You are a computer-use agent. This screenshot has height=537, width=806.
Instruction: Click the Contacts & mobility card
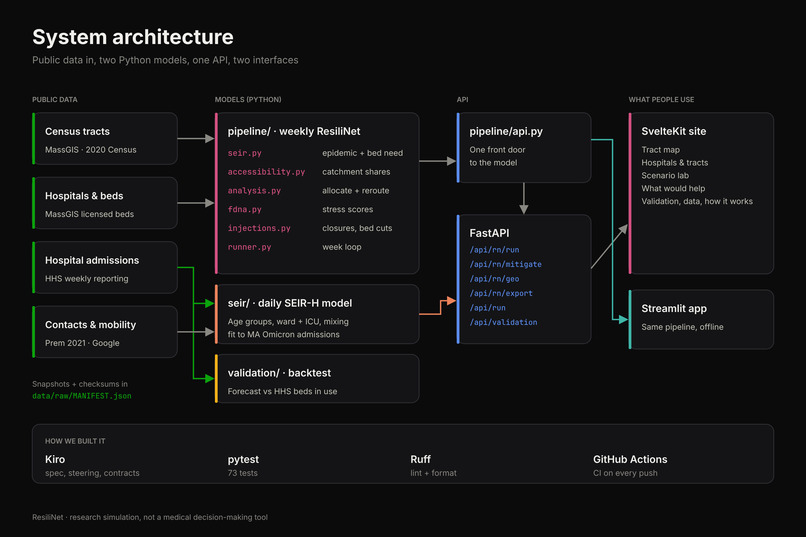tap(105, 332)
